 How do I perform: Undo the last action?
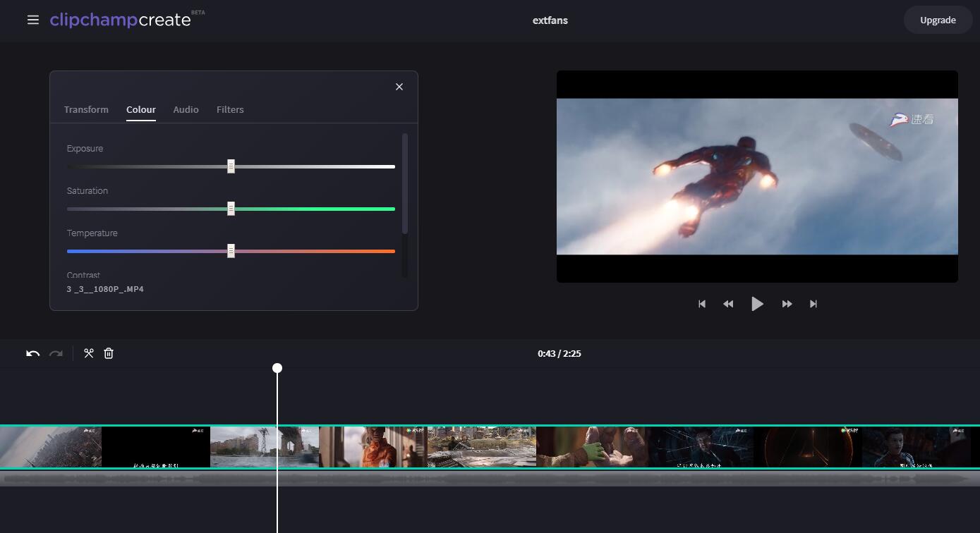click(x=33, y=353)
